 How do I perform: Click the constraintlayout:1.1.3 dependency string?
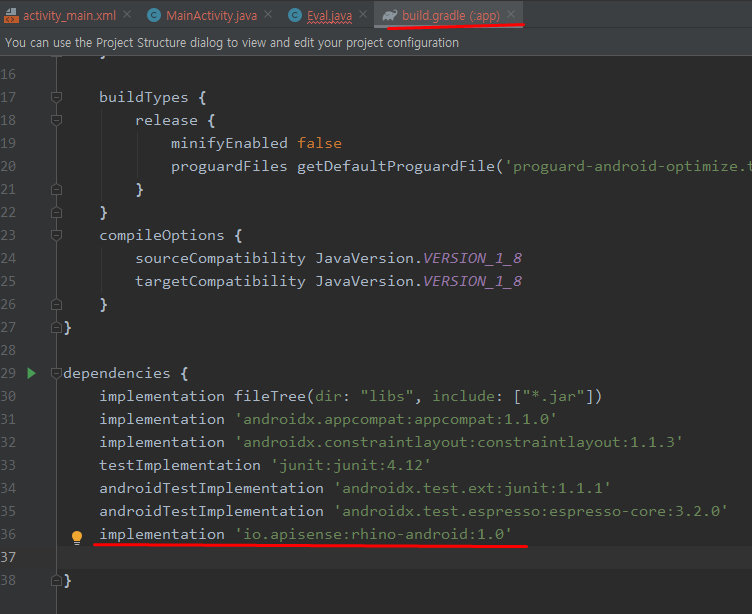coord(458,442)
